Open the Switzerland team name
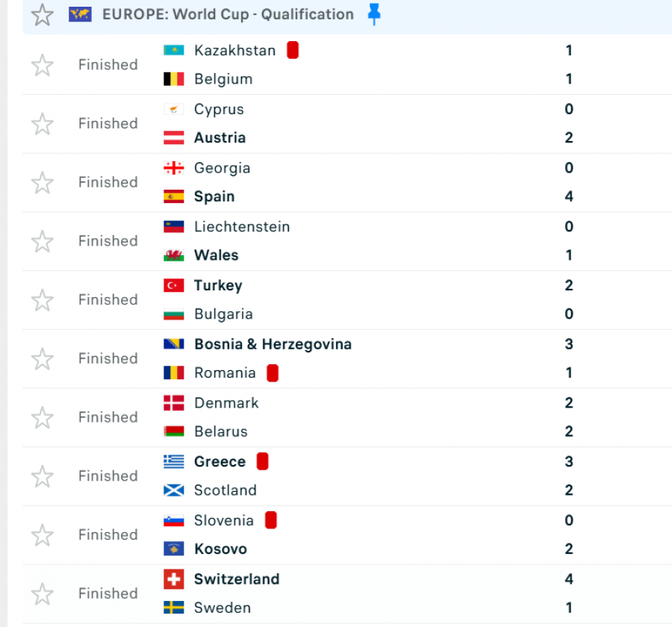This screenshot has height=627, width=672. click(237, 579)
